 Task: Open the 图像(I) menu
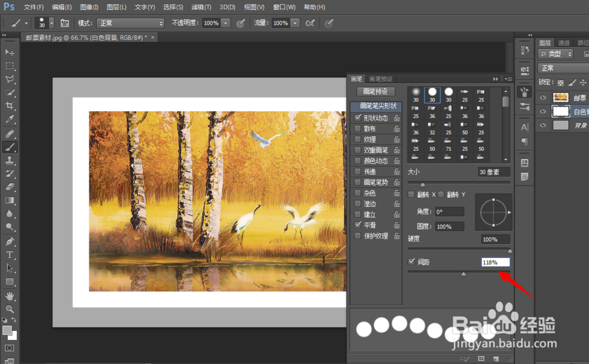(x=89, y=7)
